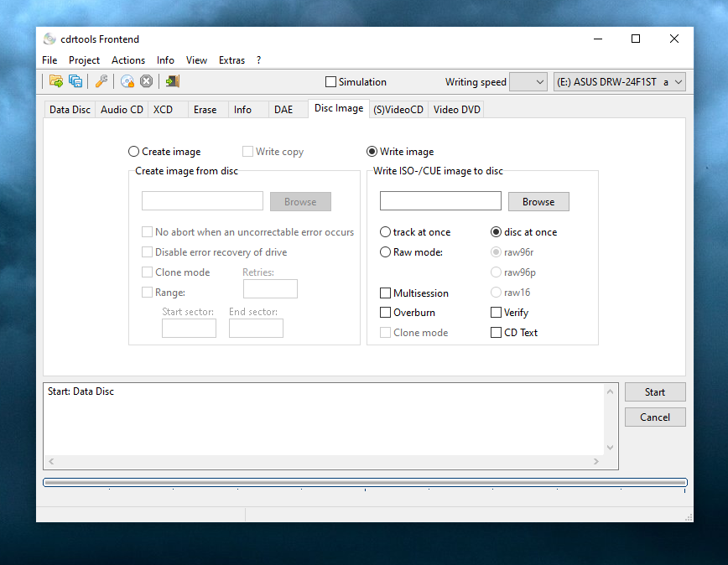Switch to the Data Disc tab
Screen dimensions: 728x565
coord(70,110)
